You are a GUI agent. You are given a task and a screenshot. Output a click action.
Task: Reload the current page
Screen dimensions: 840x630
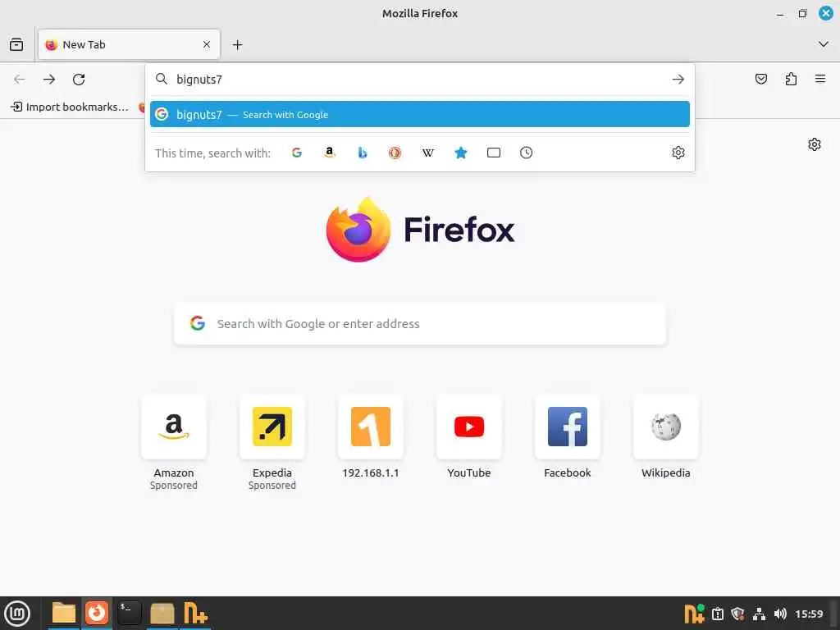pos(79,80)
